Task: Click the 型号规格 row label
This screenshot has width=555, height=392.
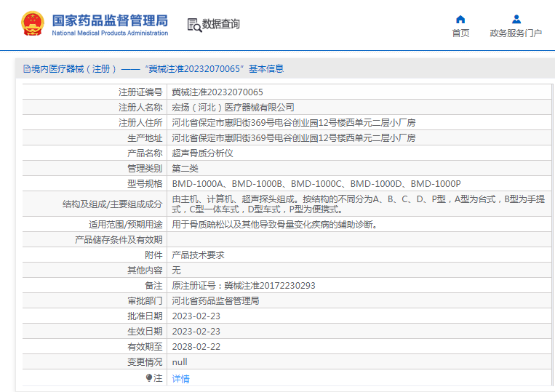Action: 145,183
